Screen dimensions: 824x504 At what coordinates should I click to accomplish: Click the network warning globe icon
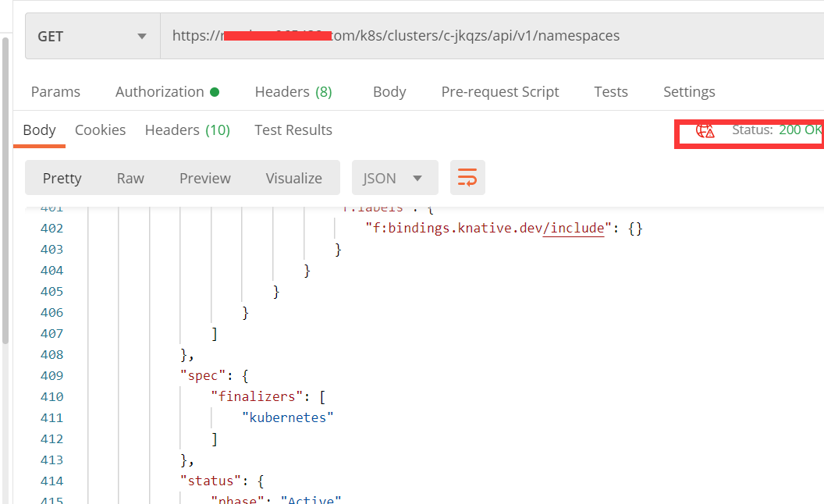coord(705,130)
